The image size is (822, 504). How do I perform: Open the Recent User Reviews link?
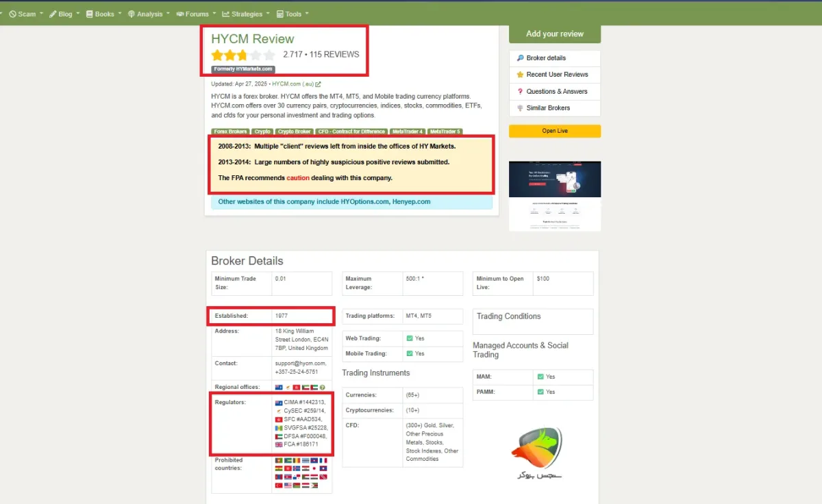click(x=557, y=75)
